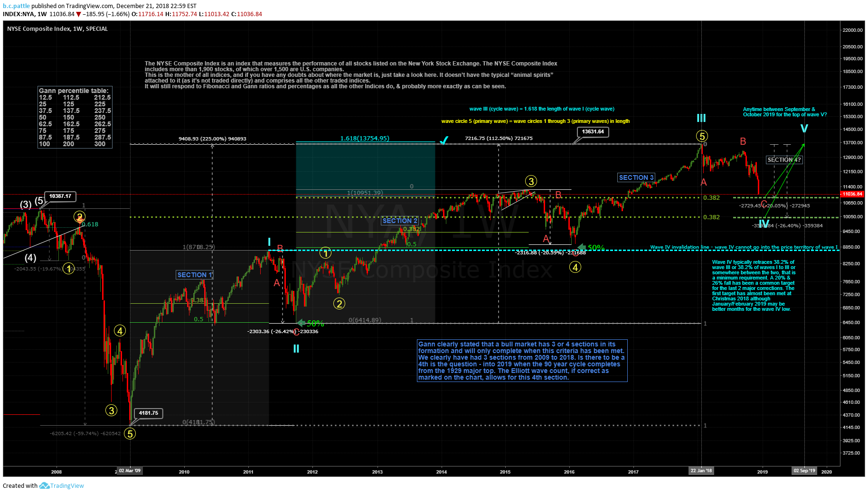Select the Gann percentile table
The width and height of the screenshot is (868, 494).
coord(75,117)
